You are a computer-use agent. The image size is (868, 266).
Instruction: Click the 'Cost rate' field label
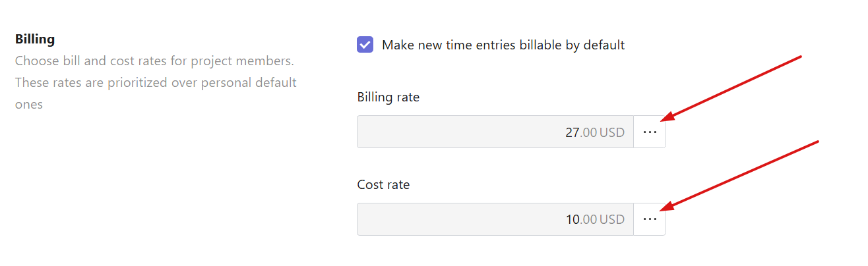coord(383,185)
